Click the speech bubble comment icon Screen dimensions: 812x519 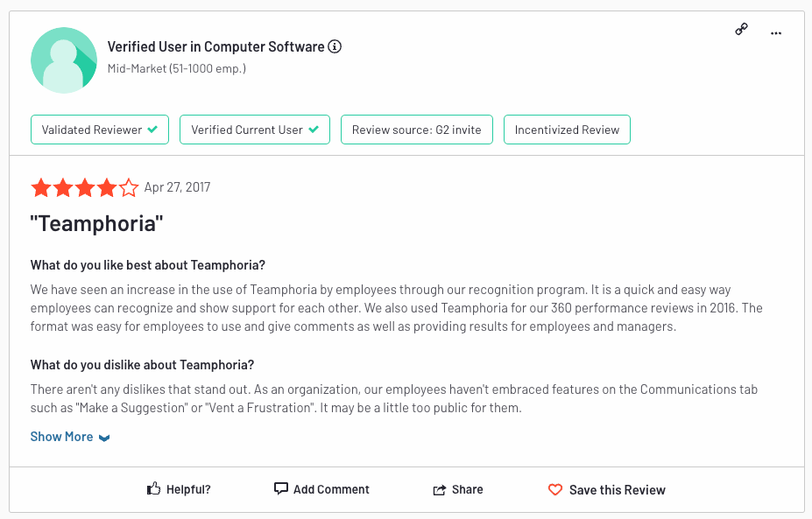coord(280,488)
